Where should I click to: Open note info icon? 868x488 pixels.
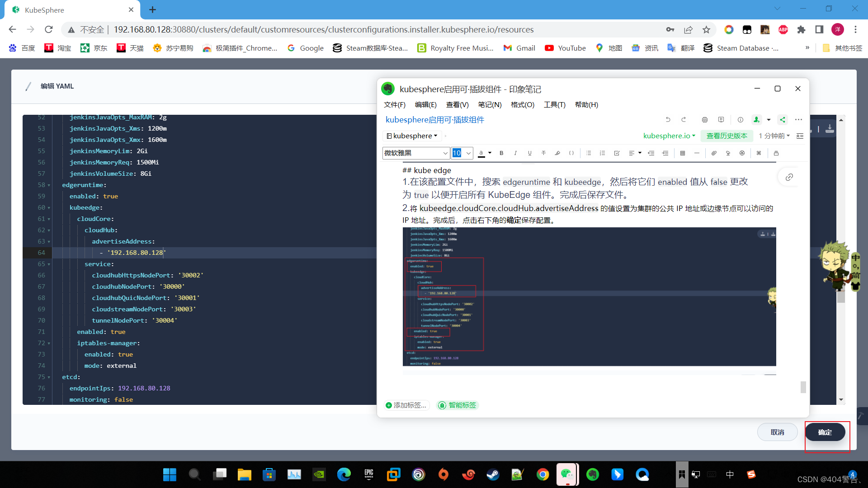[x=740, y=120]
